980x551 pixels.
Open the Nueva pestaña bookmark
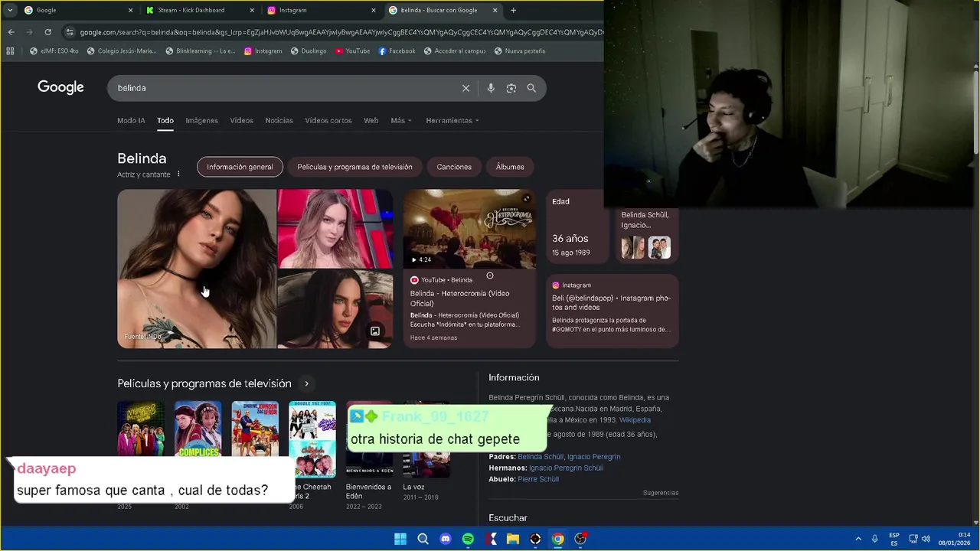point(520,51)
